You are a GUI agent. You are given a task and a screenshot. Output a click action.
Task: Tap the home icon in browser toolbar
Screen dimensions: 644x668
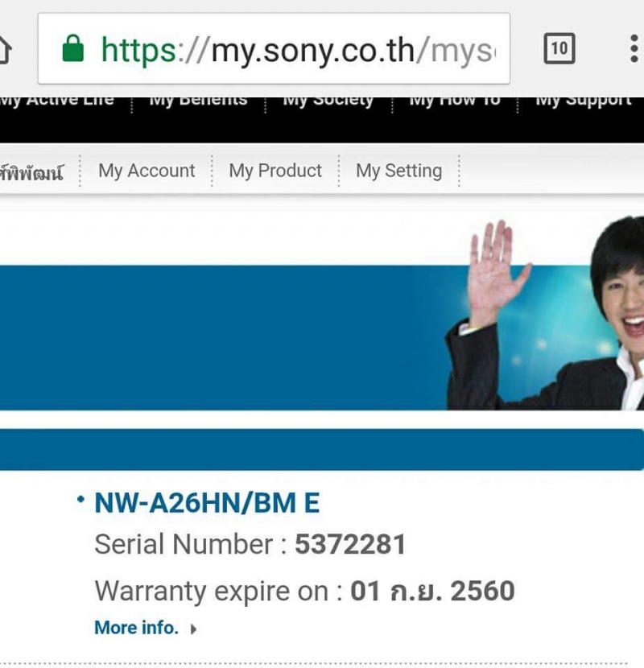click(x=5, y=50)
